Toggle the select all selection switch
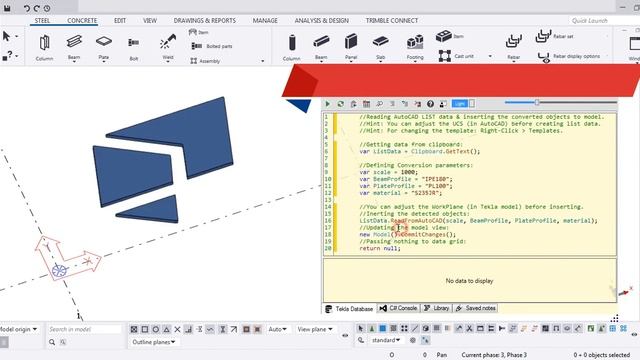The width and height of the screenshot is (640, 360). tap(360, 328)
